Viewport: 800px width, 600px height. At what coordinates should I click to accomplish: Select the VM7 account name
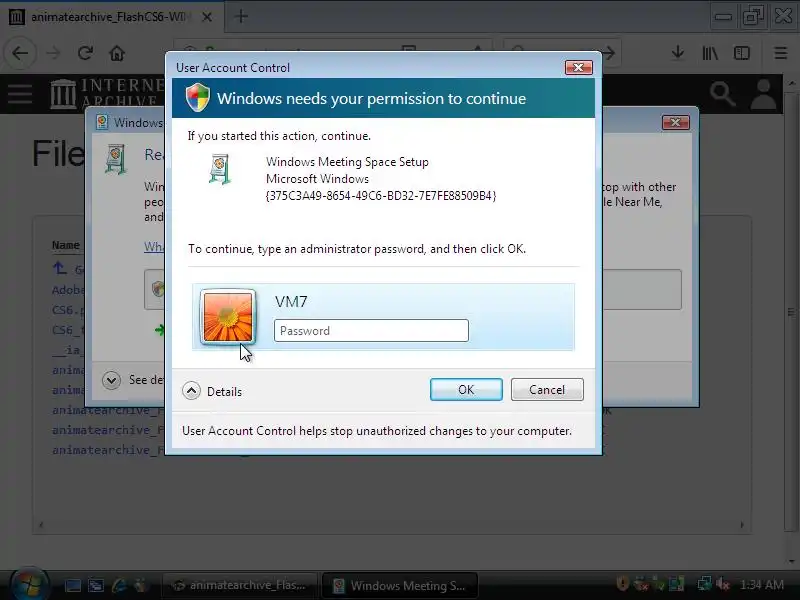coord(291,302)
